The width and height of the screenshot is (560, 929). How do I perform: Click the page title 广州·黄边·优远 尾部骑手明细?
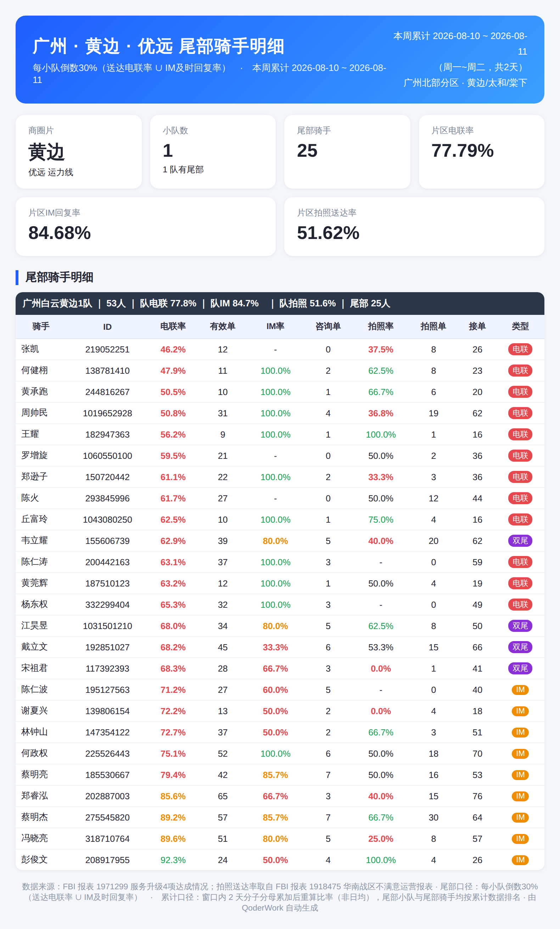[x=158, y=46]
